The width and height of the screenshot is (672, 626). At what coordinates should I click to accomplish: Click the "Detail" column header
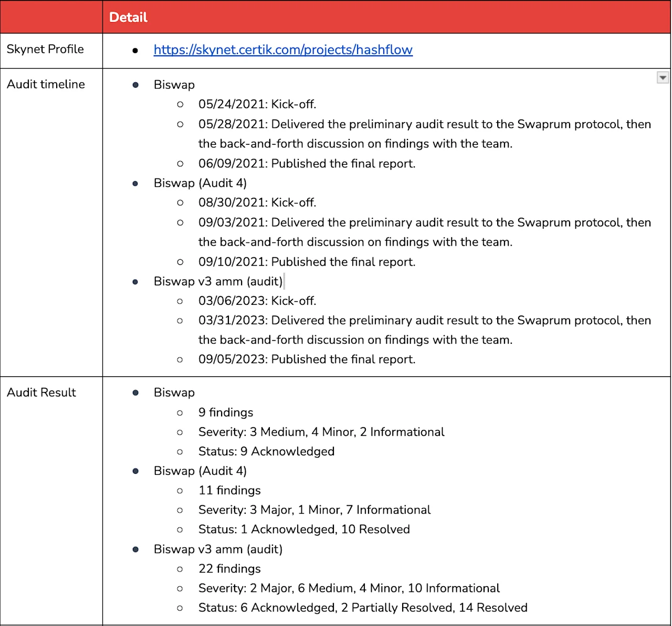[x=128, y=17]
